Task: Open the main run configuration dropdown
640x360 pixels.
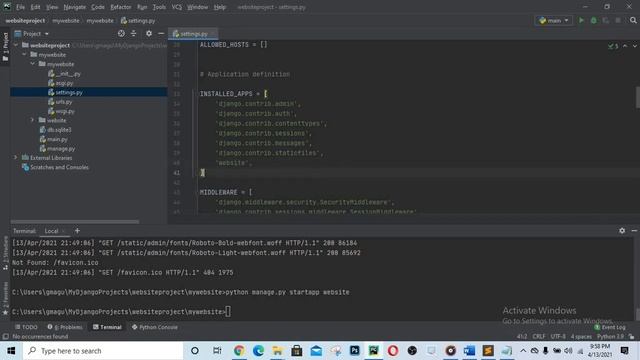Action: (553, 20)
